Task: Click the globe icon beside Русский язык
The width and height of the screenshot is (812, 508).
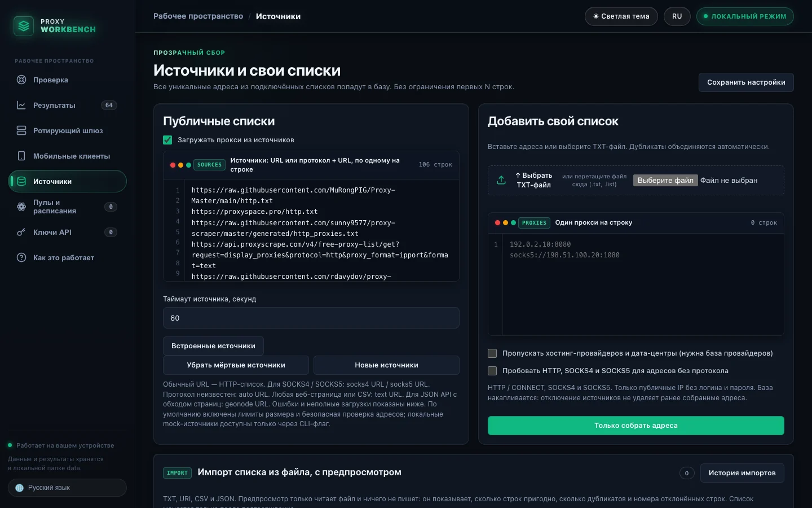Action: click(20, 488)
